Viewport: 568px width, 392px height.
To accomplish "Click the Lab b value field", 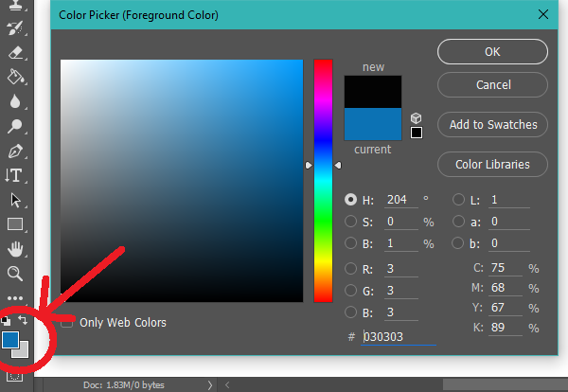I will click(x=509, y=243).
